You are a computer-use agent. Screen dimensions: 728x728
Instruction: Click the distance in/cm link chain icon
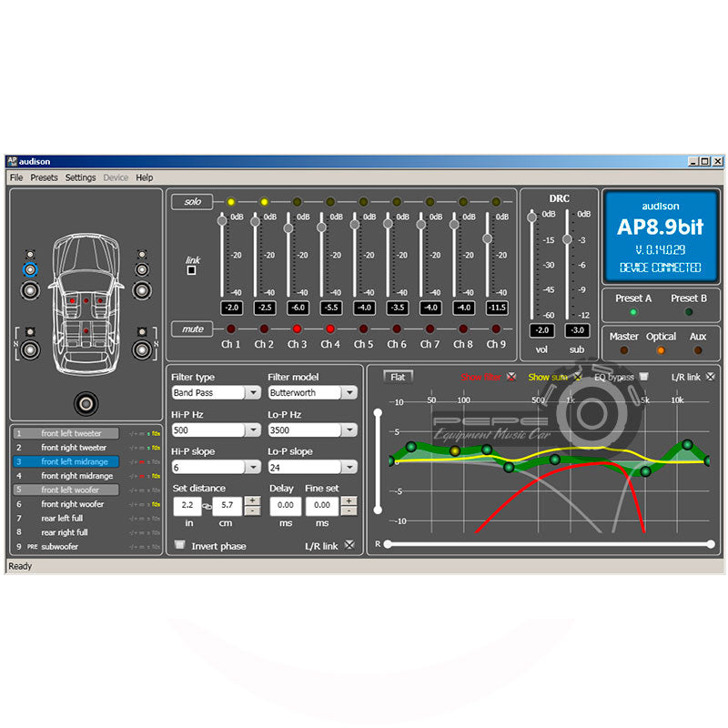click(207, 507)
